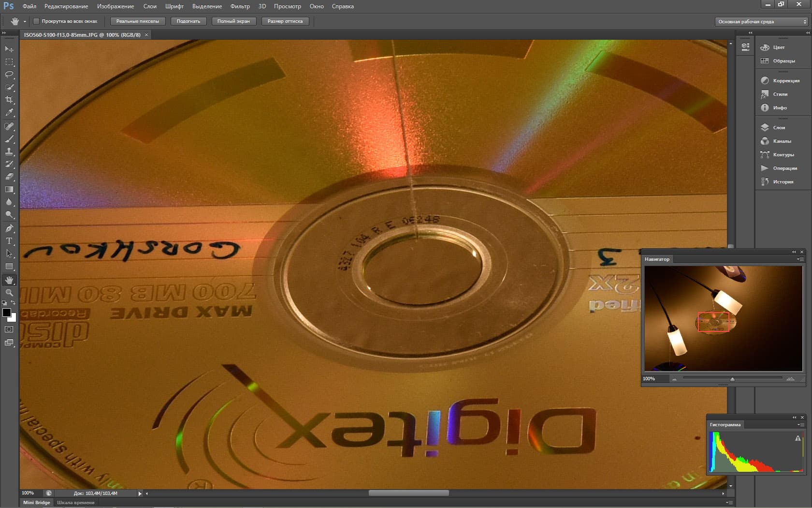Select the Dodge tool

pyautogui.click(x=9, y=214)
